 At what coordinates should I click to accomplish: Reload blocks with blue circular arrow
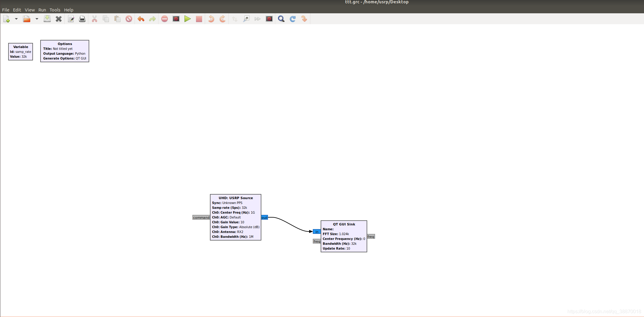[293, 19]
